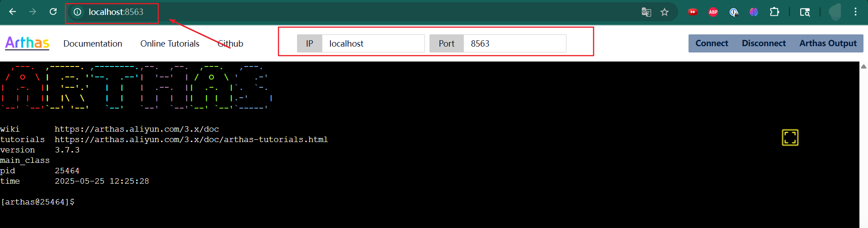Open the Github link

click(231, 43)
